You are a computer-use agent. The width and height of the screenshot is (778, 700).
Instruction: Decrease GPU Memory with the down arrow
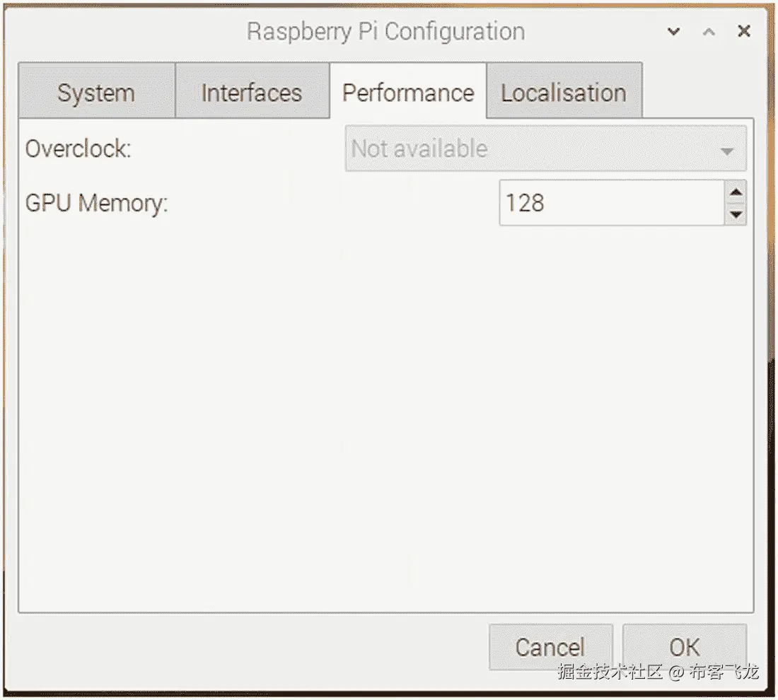[x=736, y=214]
